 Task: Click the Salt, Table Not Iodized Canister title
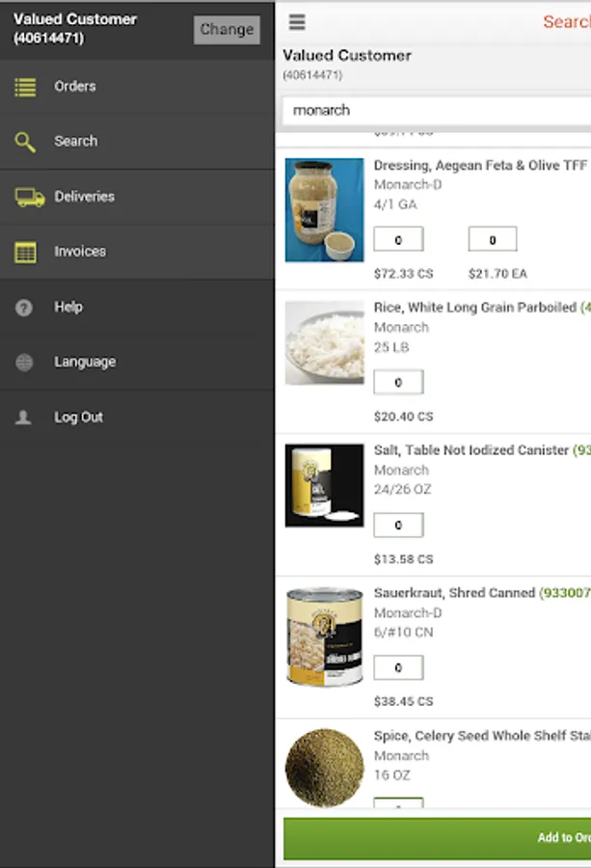click(x=470, y=450)
